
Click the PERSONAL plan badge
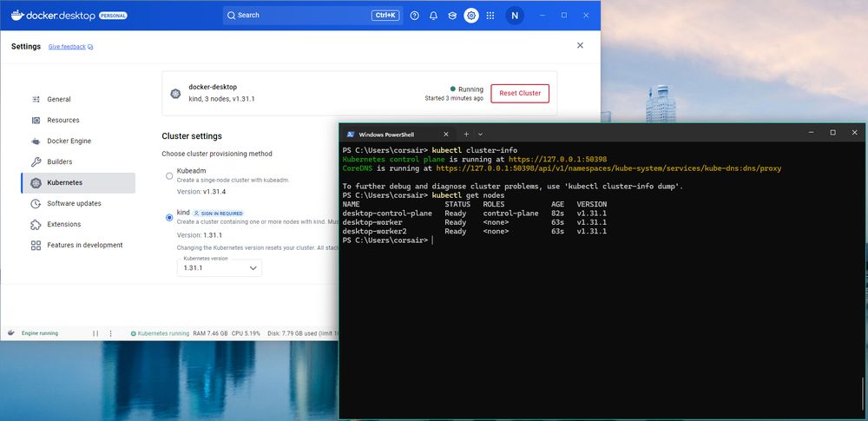click(113, 16)
